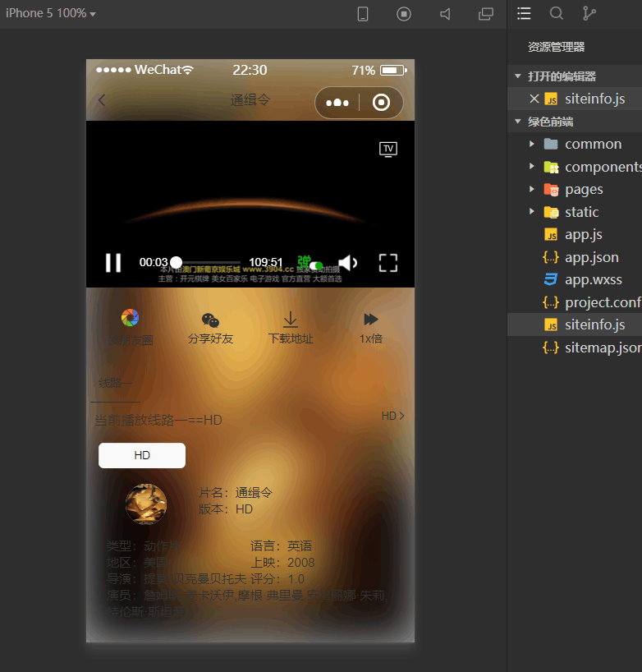
Task: Switch to source control panel
Action: click(x=589, y=14)
